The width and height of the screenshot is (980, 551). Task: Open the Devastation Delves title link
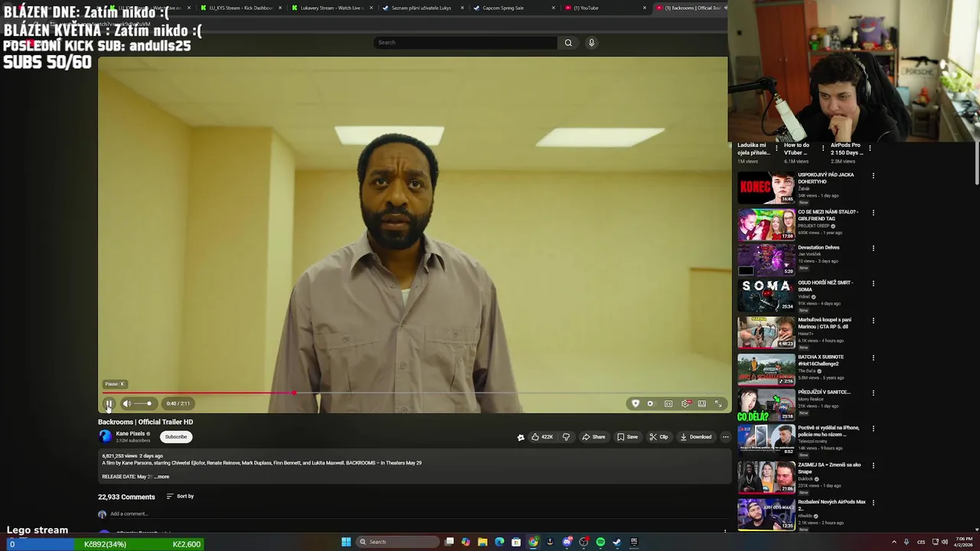pos(818,247)
